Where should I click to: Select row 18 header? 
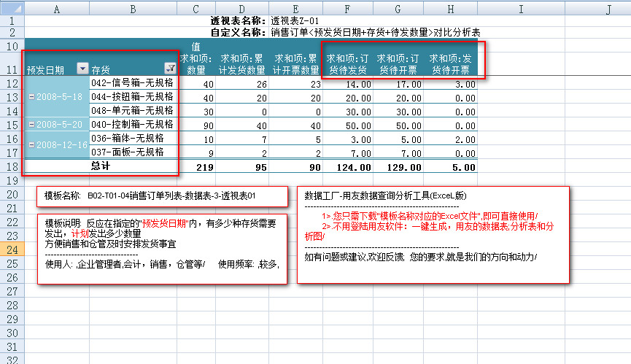[12, 166]
